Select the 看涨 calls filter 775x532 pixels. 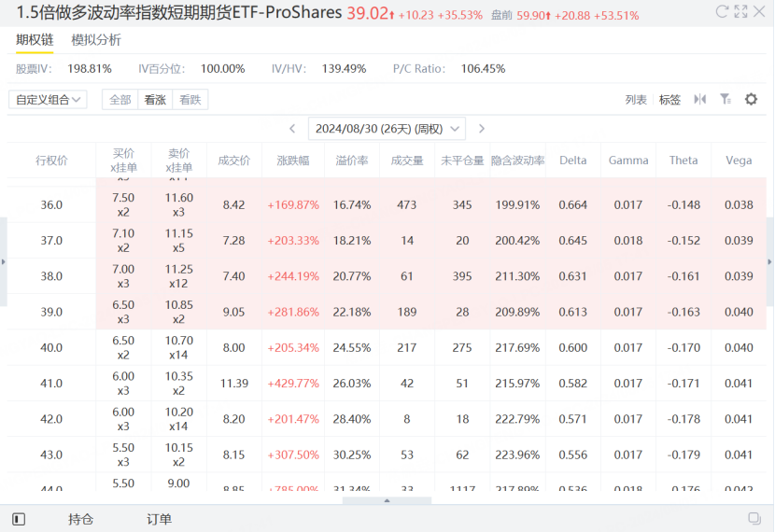click(155, 99)
